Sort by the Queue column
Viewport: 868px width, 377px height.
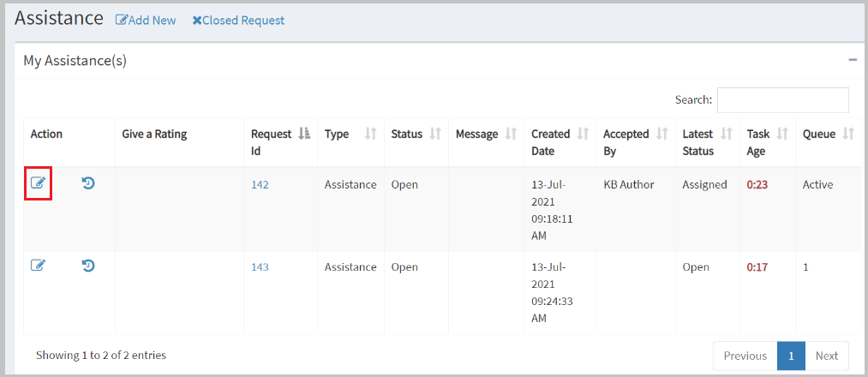click(x=828, y=142)
